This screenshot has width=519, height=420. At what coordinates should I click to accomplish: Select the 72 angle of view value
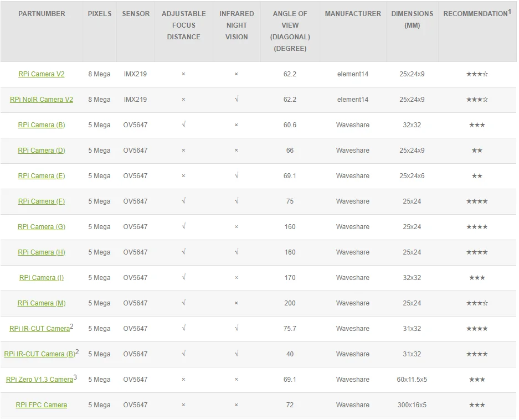tap(290, 405)
